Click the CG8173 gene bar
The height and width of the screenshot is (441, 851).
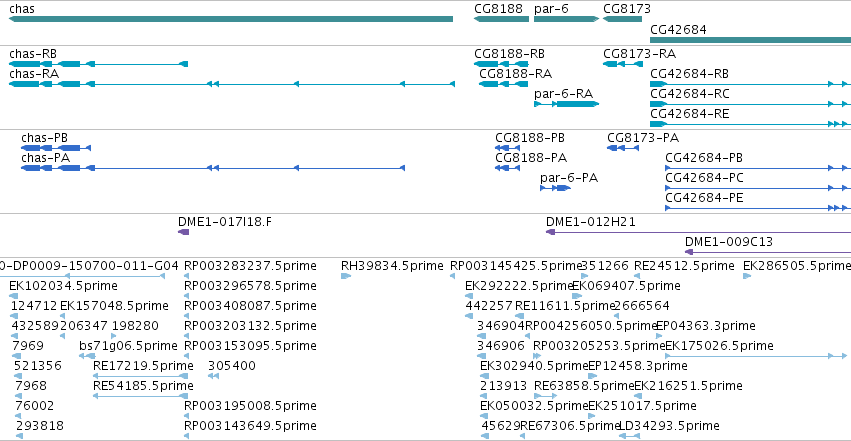click(x=623, y=19)
